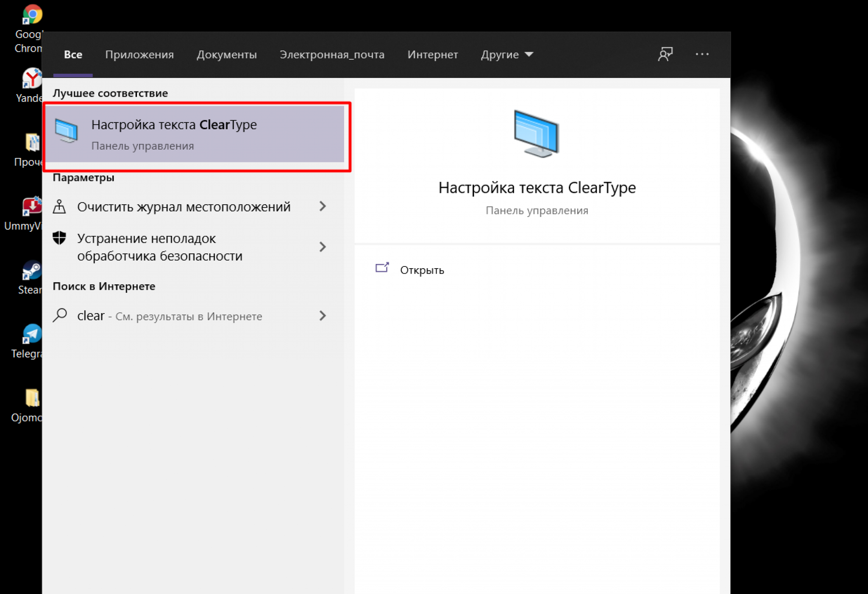Expand arrow for clear web search result
This screenshot has width=868, height=594.
(323, 316)
